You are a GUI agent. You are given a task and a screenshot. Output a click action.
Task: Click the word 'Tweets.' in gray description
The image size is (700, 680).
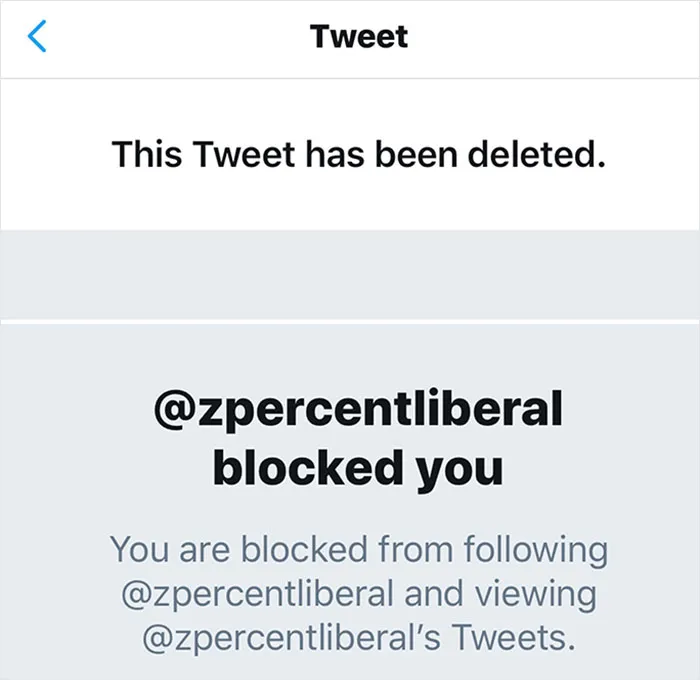pyautogui.click(x=513, y=637)
